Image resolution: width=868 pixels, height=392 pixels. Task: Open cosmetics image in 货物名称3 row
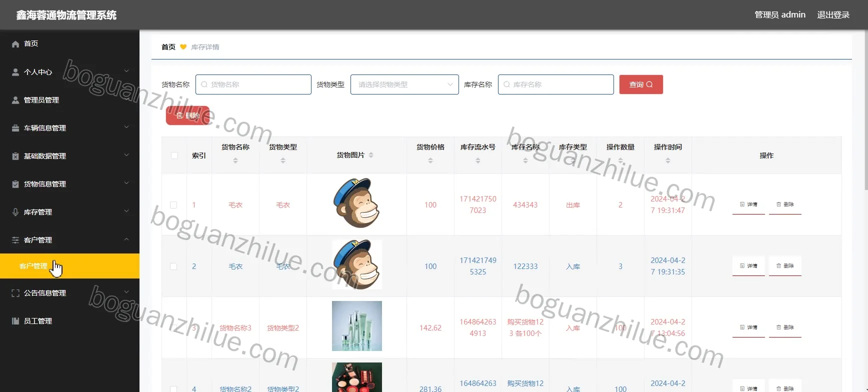tap(357, 326)
